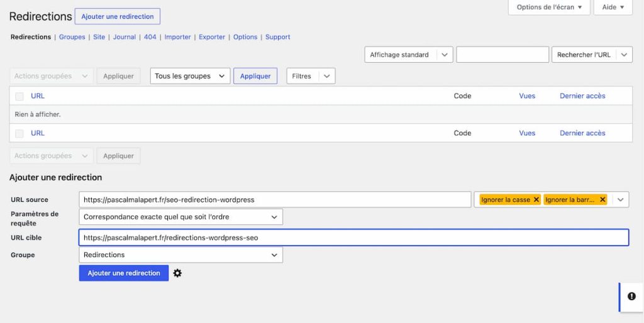Viewport: 644px width, 323px height.
Task: Open 'Paramètres de requête' dropdown
Action: pos(180,217)
